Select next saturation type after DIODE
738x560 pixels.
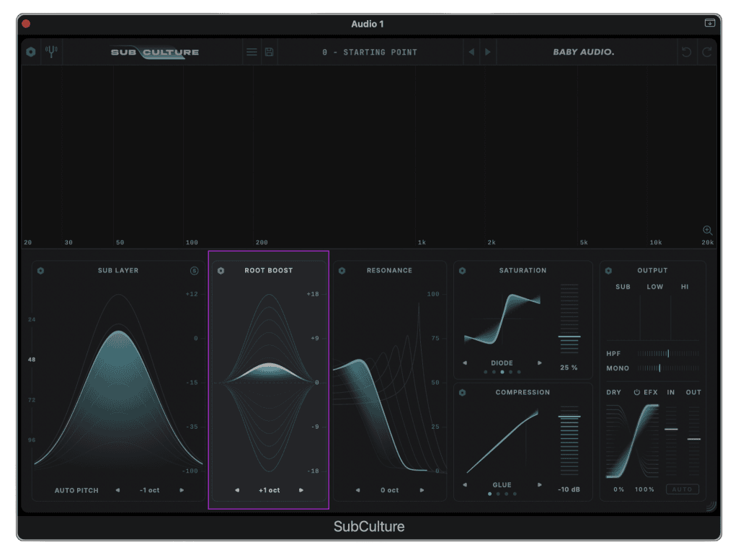540,363
